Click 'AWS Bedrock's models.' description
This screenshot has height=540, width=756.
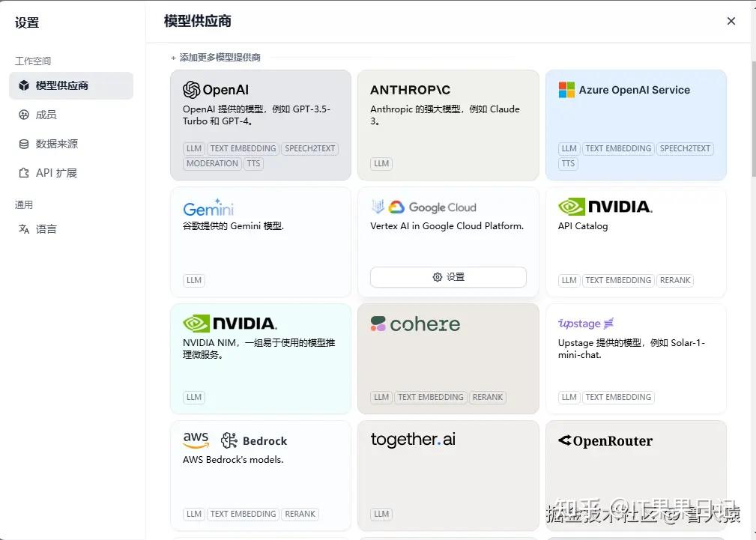(233, 459)
